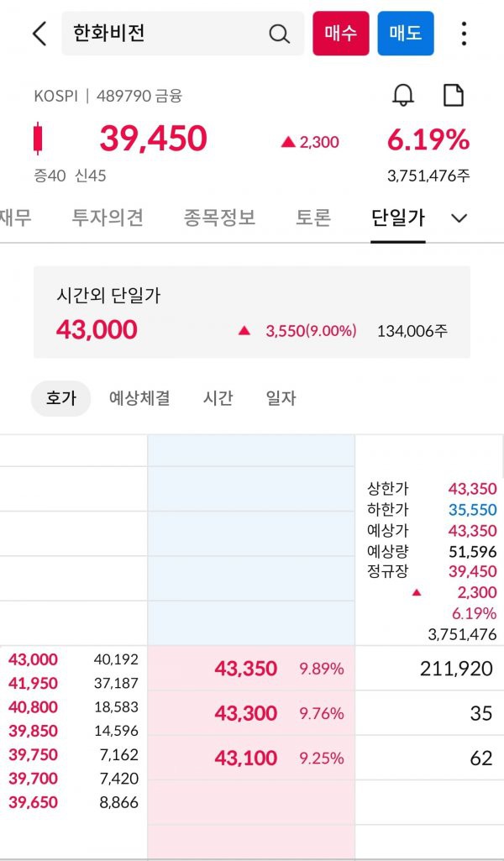
Task: Expand the tab list chevron
Action: coord(459,218)
